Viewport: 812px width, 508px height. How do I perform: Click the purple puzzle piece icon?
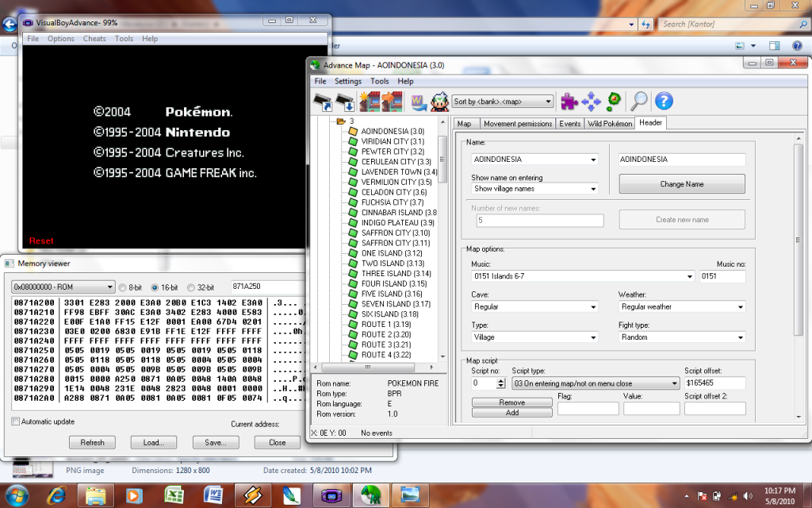(569, 101)
